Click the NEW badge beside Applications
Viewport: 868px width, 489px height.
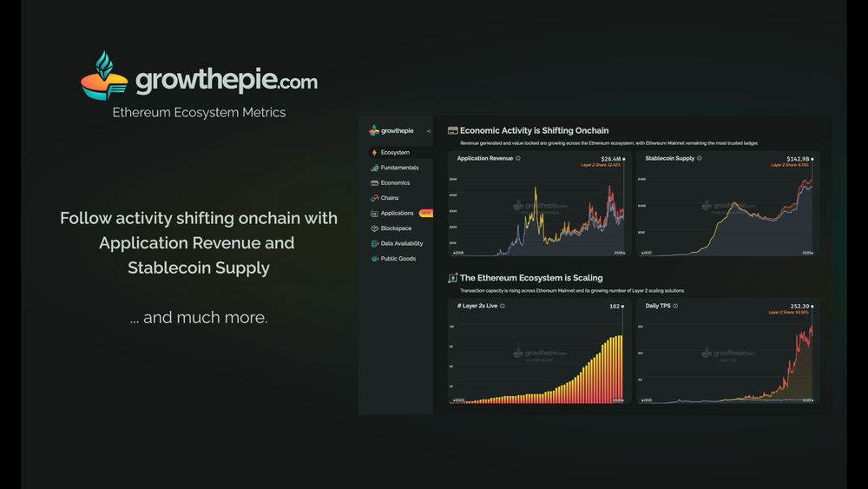click(425, 213)
